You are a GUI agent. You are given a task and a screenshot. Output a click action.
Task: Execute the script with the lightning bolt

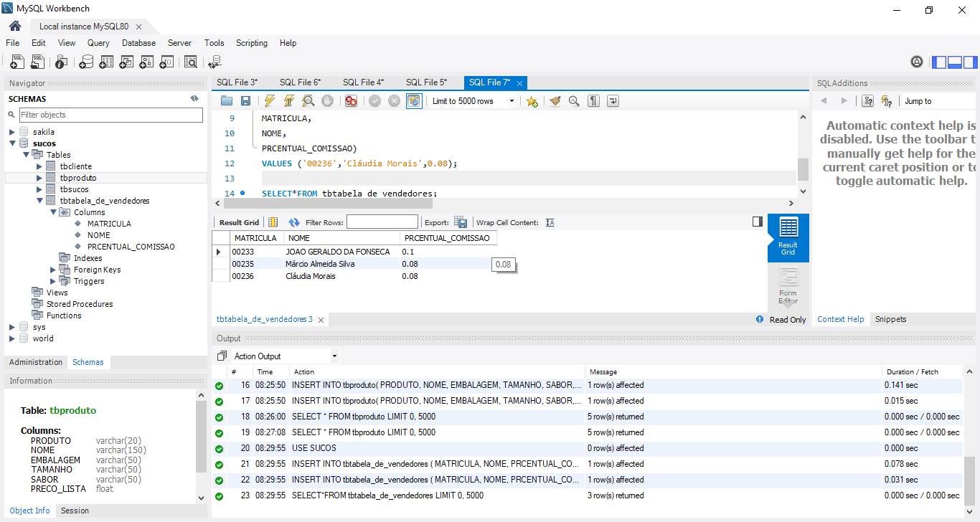point(270,101)
